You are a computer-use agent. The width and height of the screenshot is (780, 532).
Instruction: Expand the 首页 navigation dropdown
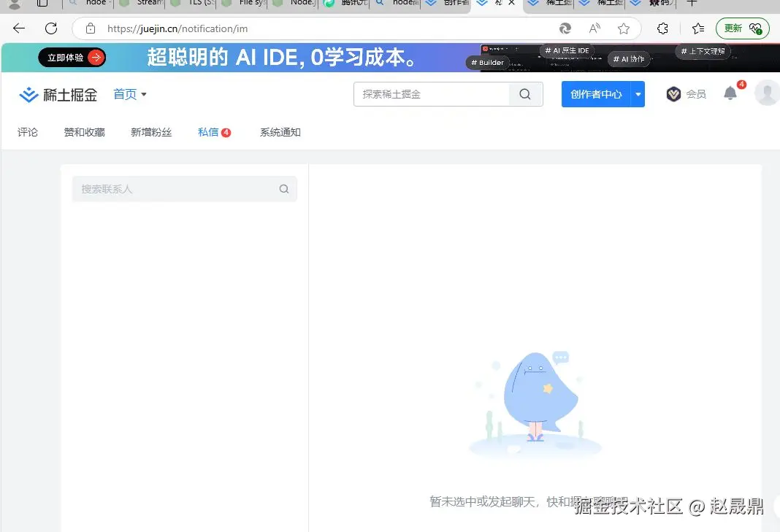[143, 93]
